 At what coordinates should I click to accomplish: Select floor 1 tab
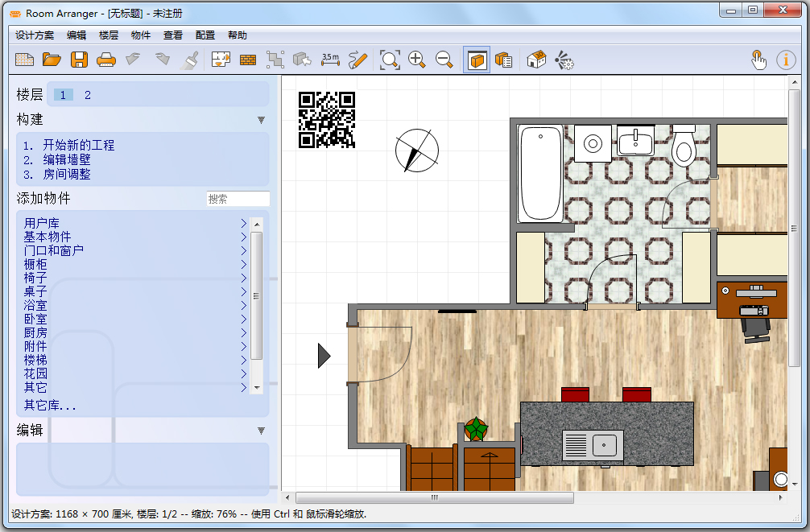63,95
